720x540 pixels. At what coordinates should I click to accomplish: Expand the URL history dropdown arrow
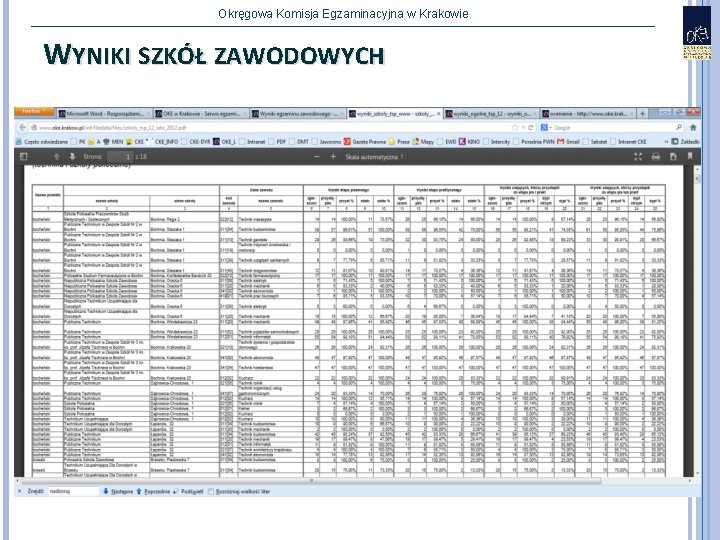point(523,128)
